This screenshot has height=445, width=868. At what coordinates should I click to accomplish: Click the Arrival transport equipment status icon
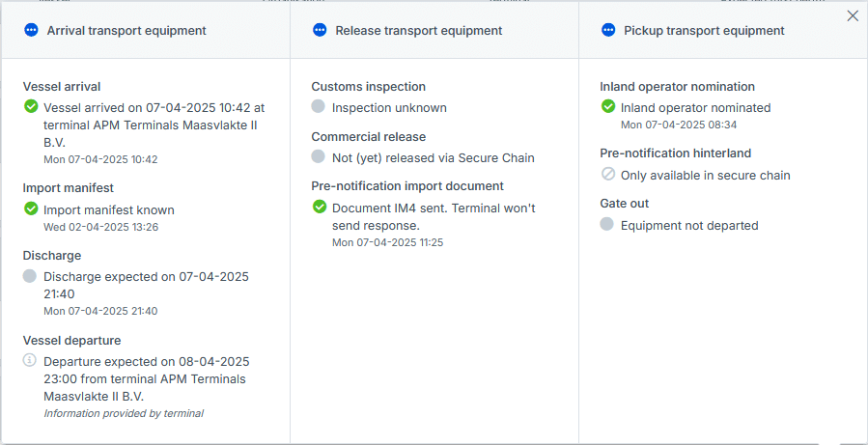click(x=31, y=31)
